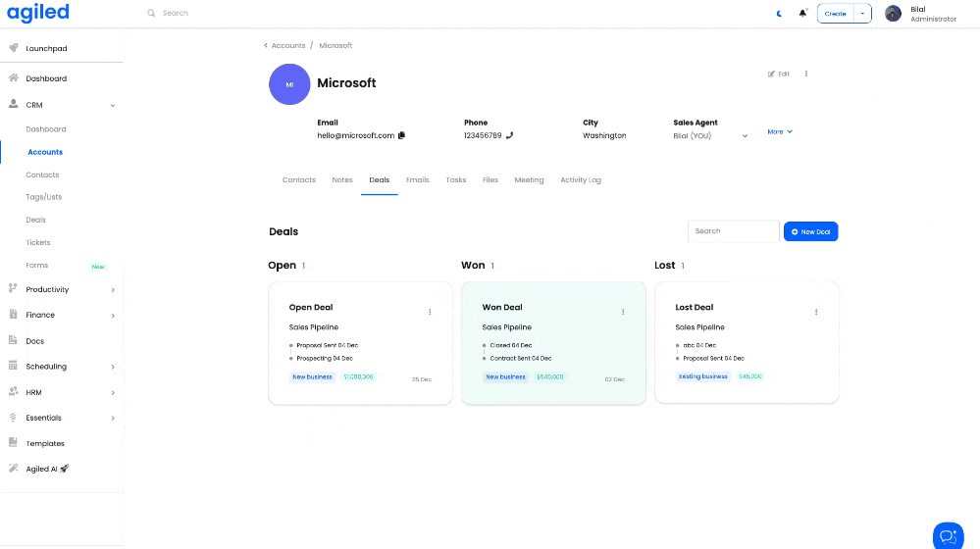The width and height of the screenshot is (980, 549).
Task: Click the Templates icon in sidebar
Action: pyautogui.click(x=13, y=443)
